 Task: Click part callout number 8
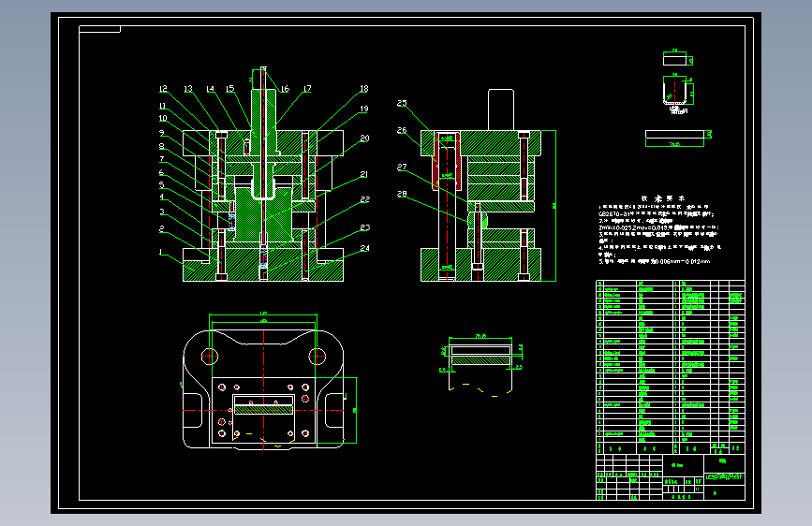point(162,146)
